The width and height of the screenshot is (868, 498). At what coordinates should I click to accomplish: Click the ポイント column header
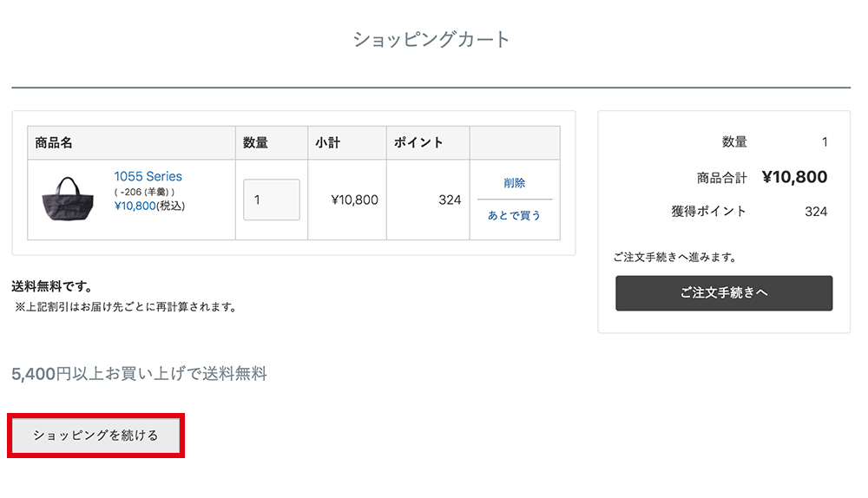coord(418,142)
